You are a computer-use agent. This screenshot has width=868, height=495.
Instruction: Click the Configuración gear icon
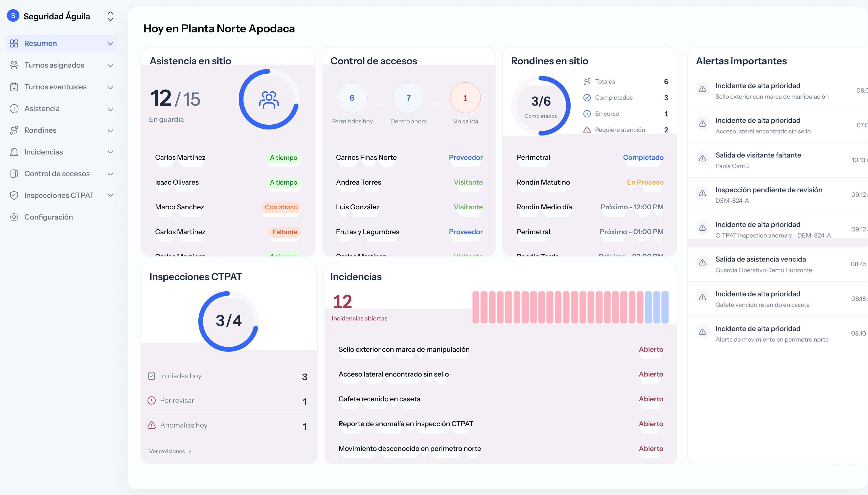[14, 217]
